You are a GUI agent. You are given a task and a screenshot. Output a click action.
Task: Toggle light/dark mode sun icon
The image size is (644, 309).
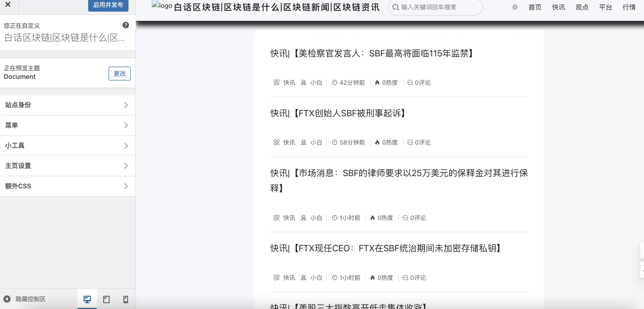pos(515,7)
